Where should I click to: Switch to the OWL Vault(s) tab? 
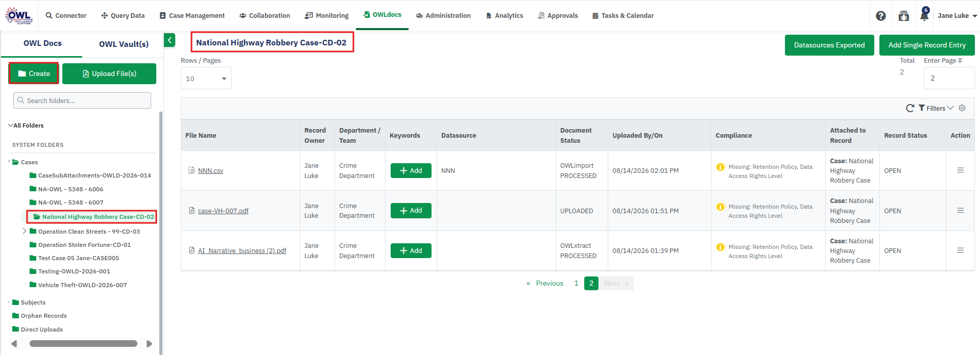click(124, 44)
